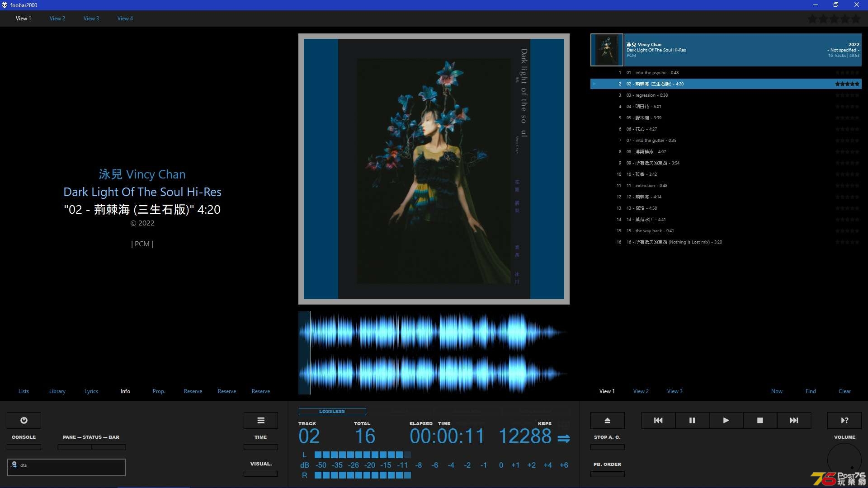This screenshot has height=488, width=868.
Task: Click the play button
Action: 726,420
